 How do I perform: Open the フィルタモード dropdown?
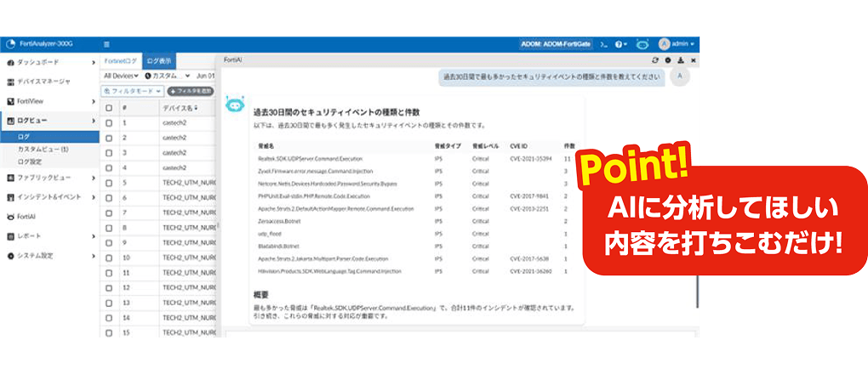[x=132, y=91]
